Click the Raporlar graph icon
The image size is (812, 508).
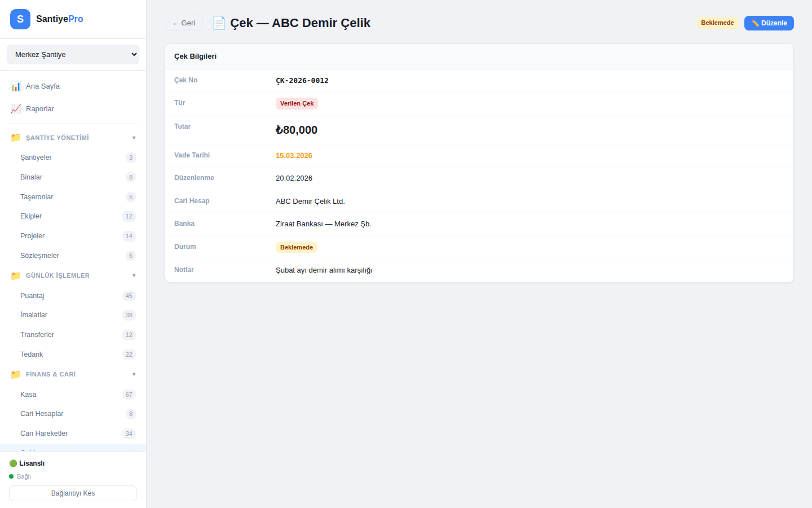(x=16, y=109)
